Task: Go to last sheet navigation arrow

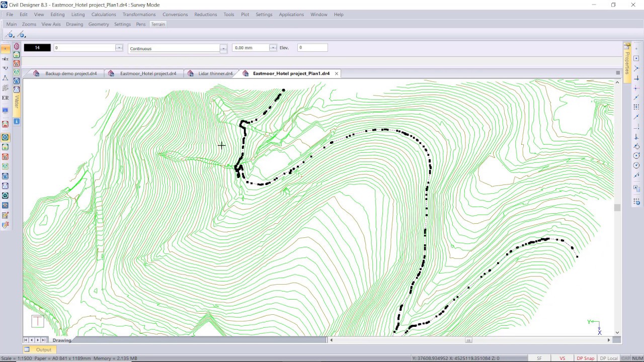Action: (x=44, y=340)
